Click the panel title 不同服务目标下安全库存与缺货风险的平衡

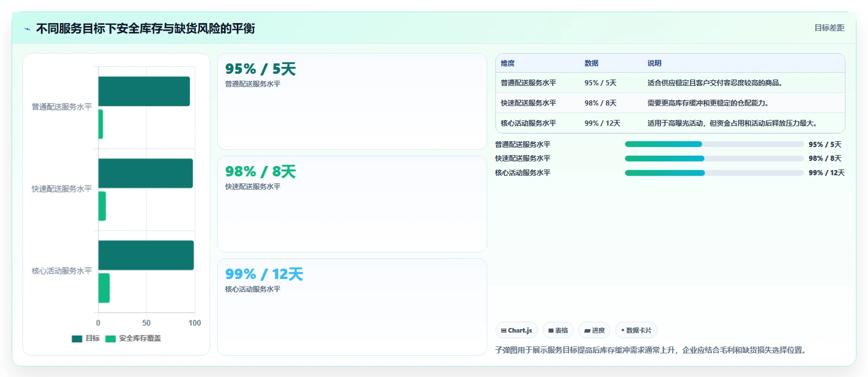(146, 29)
